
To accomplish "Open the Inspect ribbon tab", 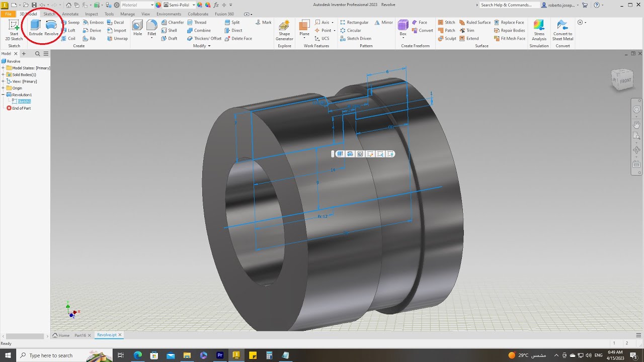I will click(92, 14).
